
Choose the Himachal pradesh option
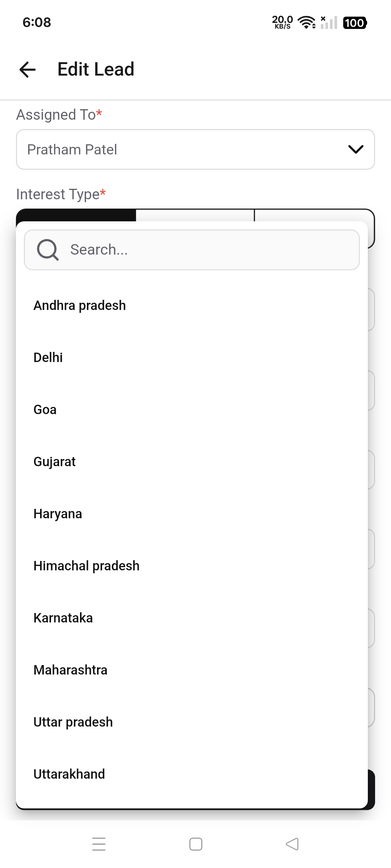point(87,566)
